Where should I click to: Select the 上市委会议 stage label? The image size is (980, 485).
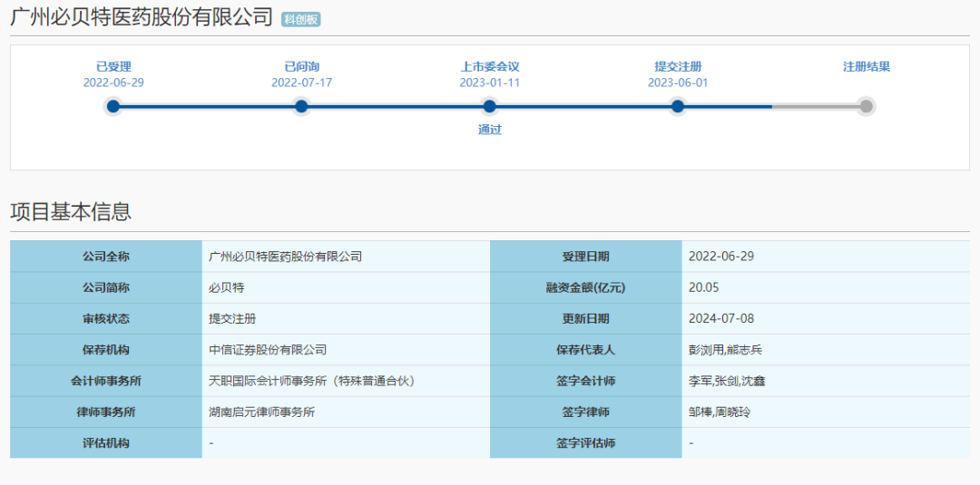[490, 66]
